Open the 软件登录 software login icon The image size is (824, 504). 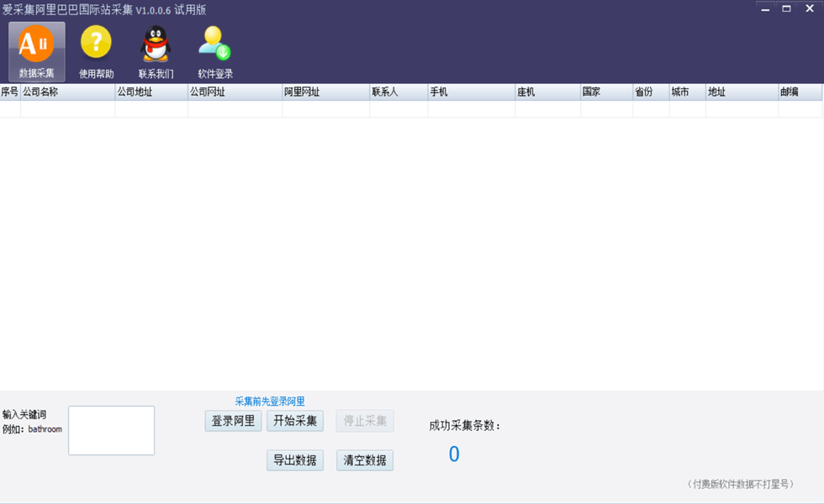(x=215, y=51)
